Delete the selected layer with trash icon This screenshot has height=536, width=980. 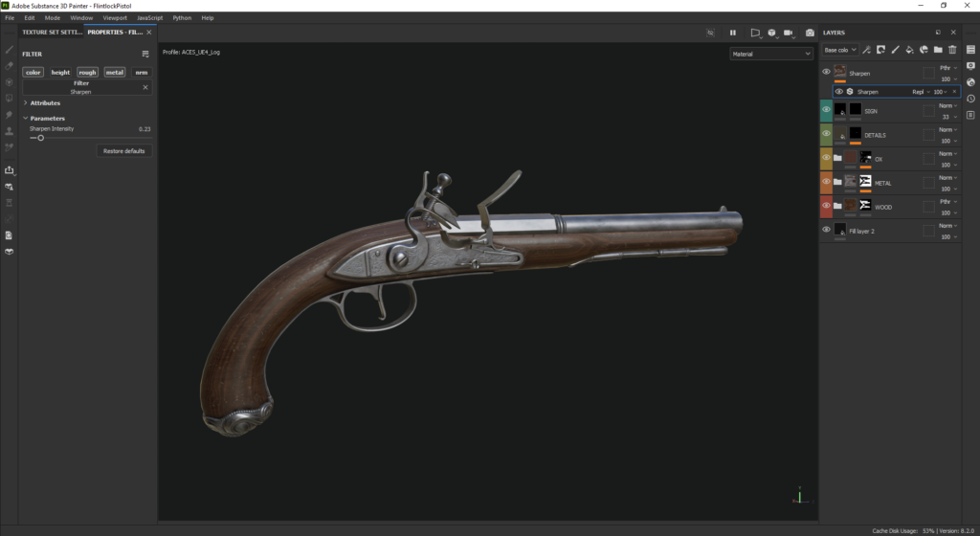(x=952, y=50)
